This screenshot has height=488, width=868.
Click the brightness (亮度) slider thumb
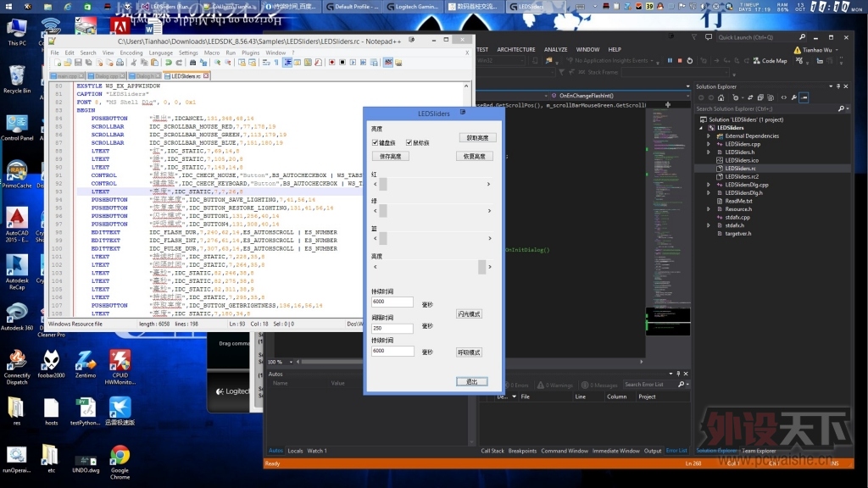[482, 267]
